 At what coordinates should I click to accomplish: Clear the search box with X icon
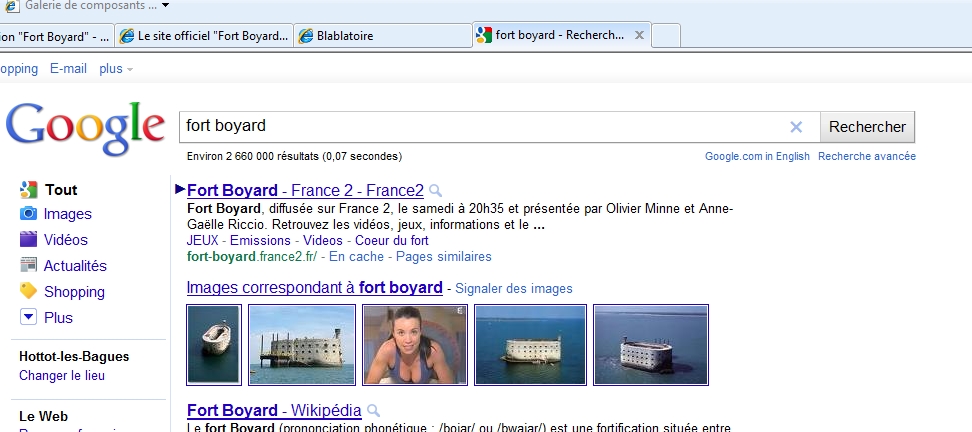(796, 127)
